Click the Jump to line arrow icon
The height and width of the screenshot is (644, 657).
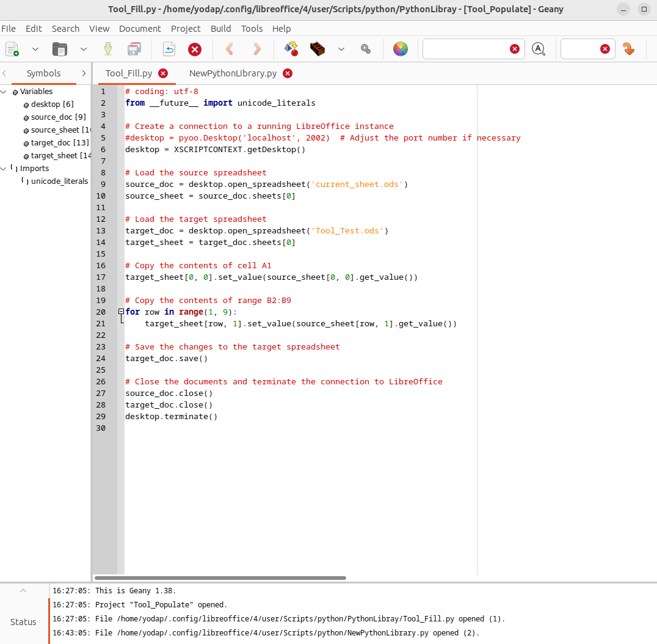(x=628, y=49)
